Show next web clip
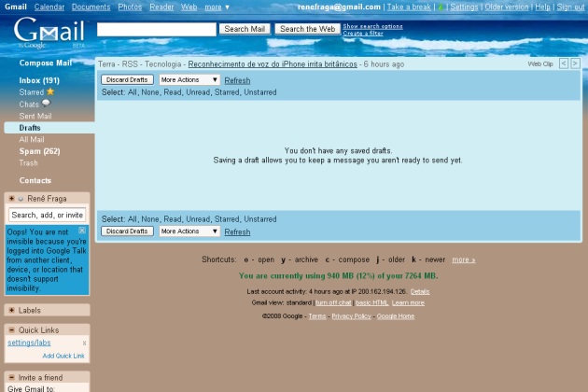 pos(575,63)
